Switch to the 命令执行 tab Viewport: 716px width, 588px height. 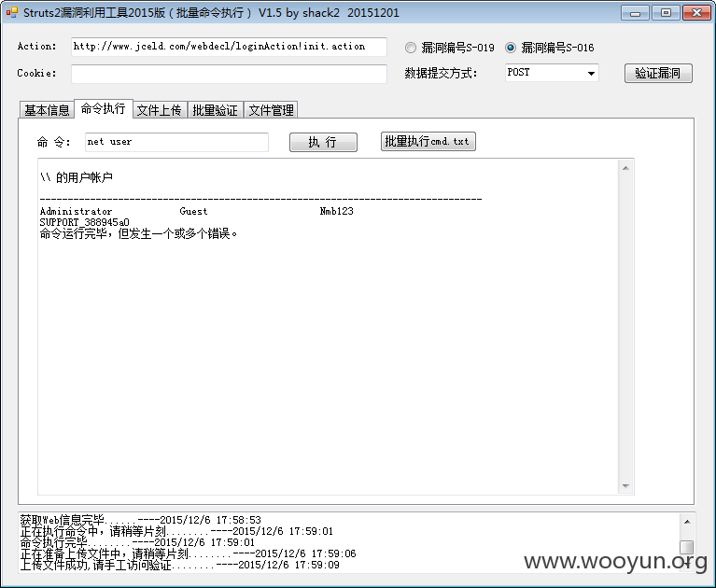point(104,108)
